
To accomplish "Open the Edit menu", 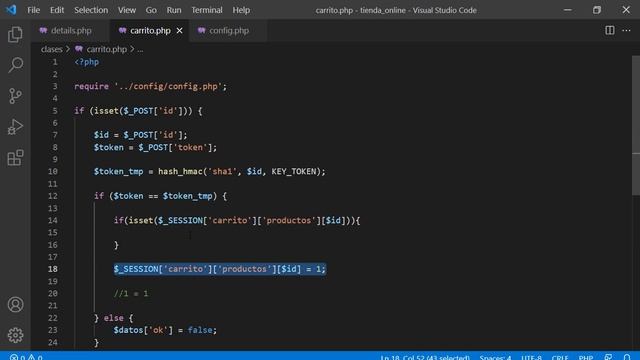I will (57, 10).
